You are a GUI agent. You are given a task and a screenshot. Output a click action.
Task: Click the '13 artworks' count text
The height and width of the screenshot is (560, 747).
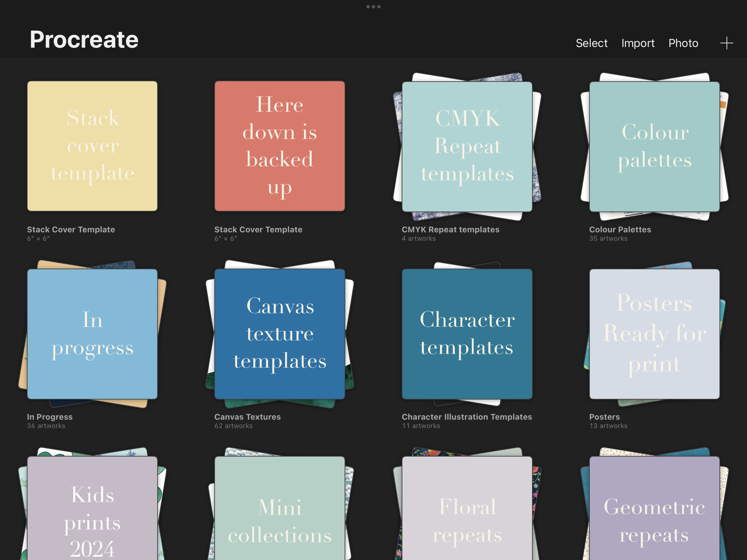pos(608,426)
